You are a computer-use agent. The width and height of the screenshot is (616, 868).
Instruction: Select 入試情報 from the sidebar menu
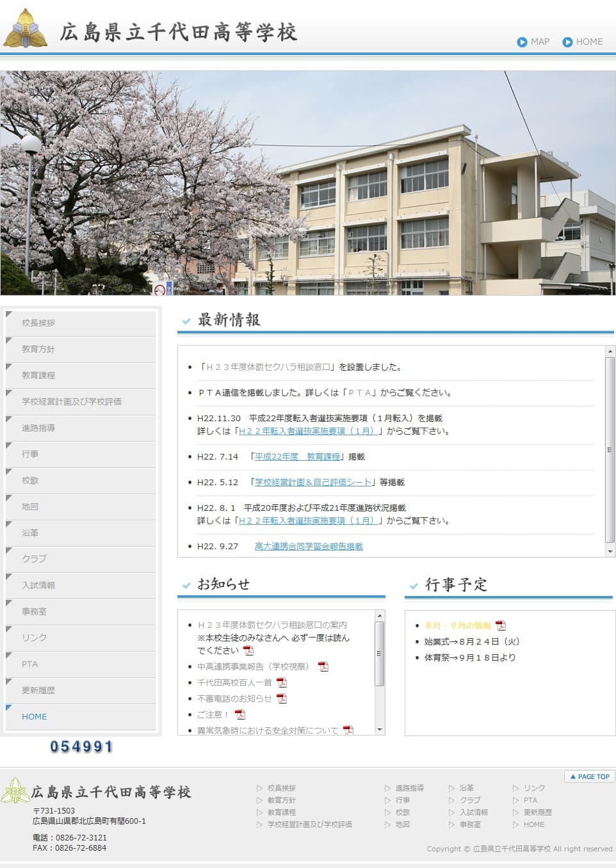point(38,586)
